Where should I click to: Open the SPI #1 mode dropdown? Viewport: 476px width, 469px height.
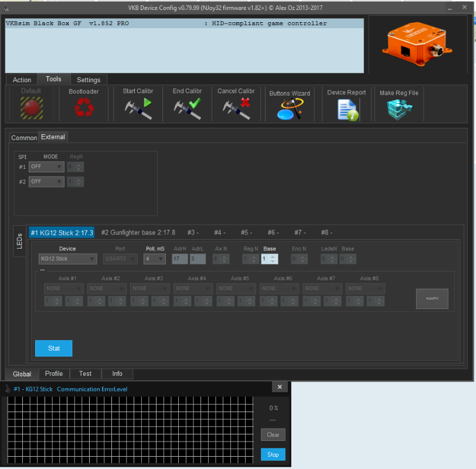click(46, 166)
